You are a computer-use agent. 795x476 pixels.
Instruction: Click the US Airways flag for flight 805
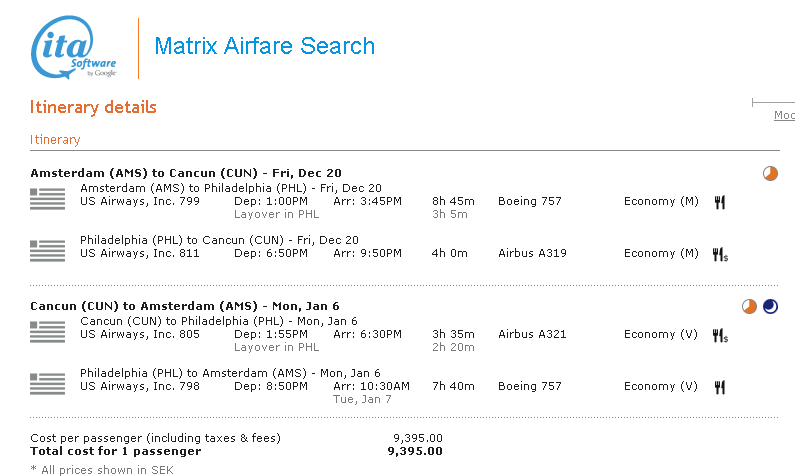(47, 331)
